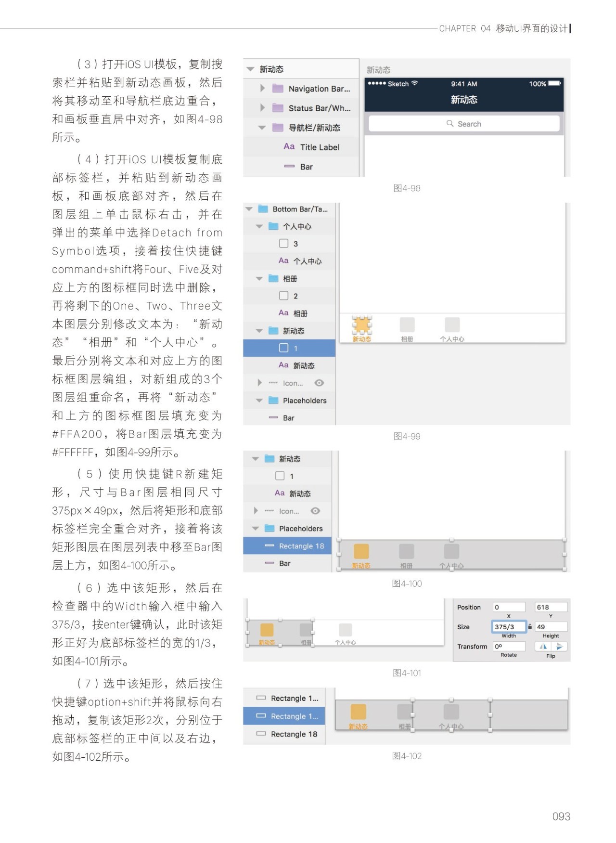Expand the Status Bar/Wh... group

point(262,107)
